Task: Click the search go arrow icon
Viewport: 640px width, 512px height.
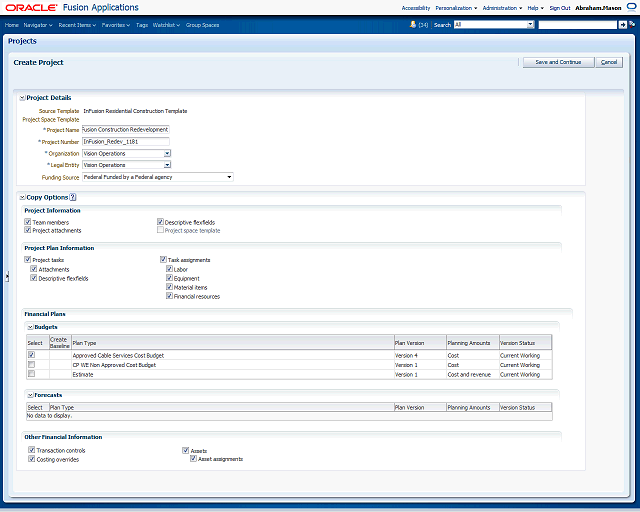Action: 623,24
